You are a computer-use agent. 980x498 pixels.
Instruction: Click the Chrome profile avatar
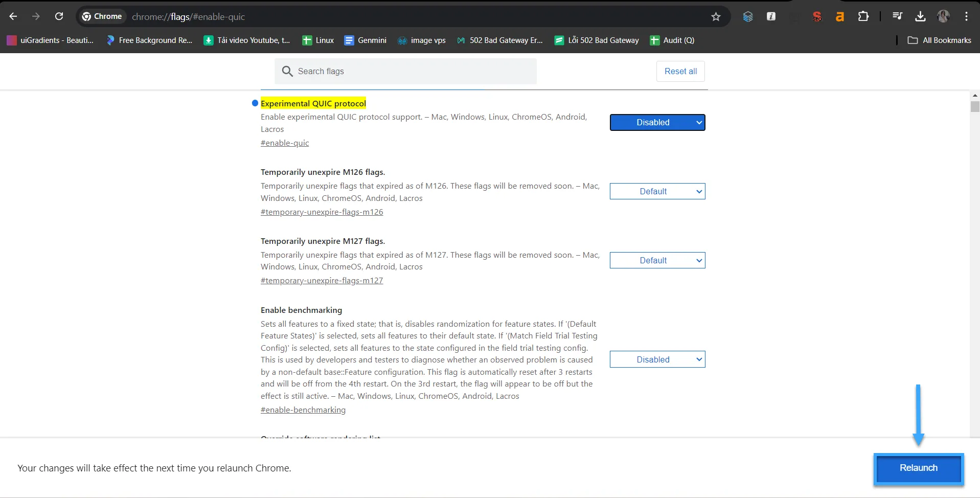[944, 16]
